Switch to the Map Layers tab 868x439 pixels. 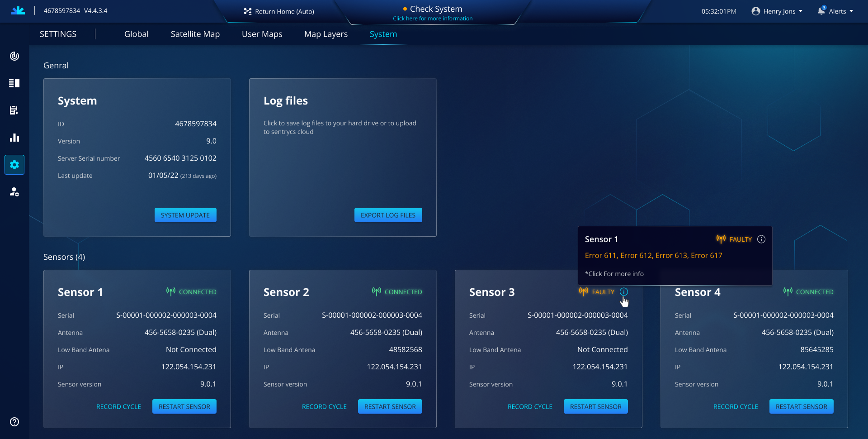pyautogui.click(x=326, y=34)
